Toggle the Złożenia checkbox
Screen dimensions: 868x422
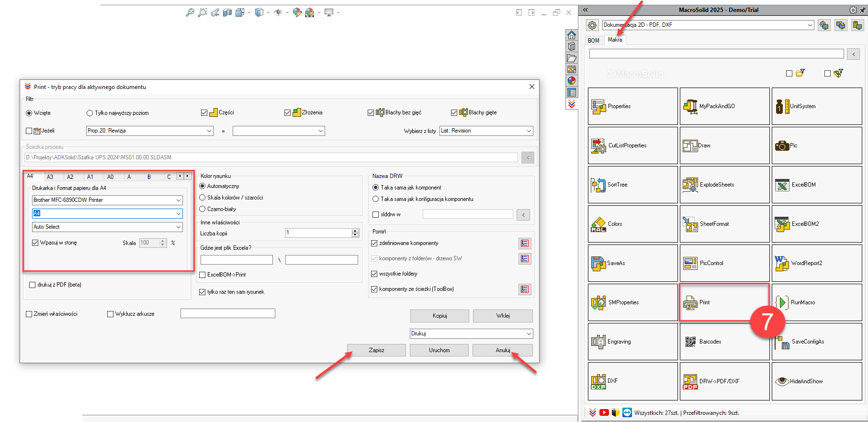coord(287,113)
